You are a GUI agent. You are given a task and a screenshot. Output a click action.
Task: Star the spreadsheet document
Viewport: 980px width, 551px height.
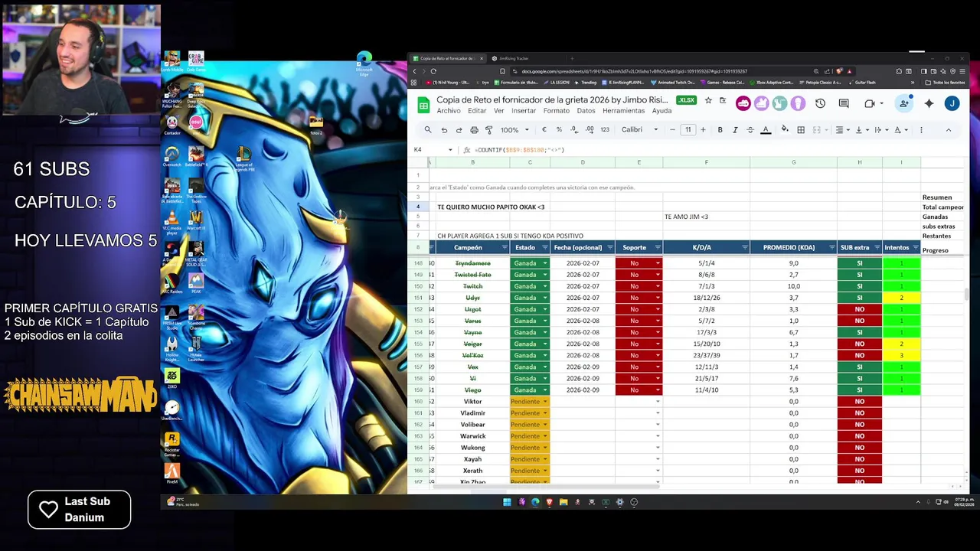point(708,100)
